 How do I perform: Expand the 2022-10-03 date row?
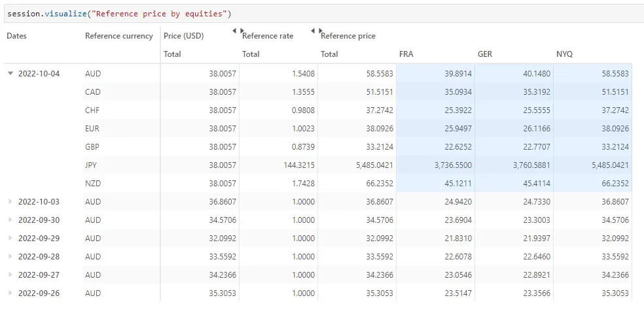(10, 202)
